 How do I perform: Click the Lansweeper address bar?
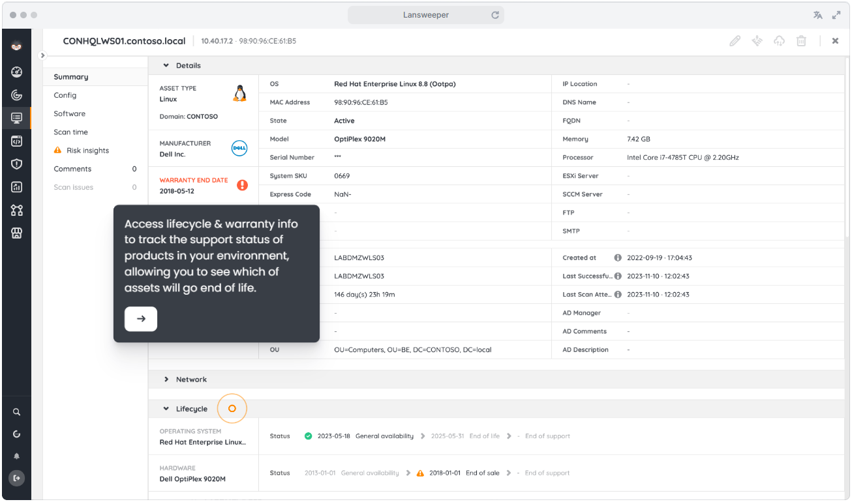426,15
